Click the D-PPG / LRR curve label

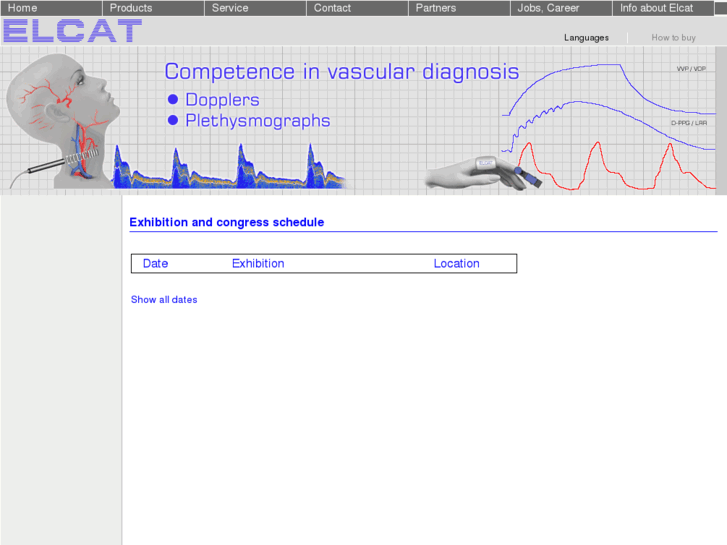(x=689, y=123)
